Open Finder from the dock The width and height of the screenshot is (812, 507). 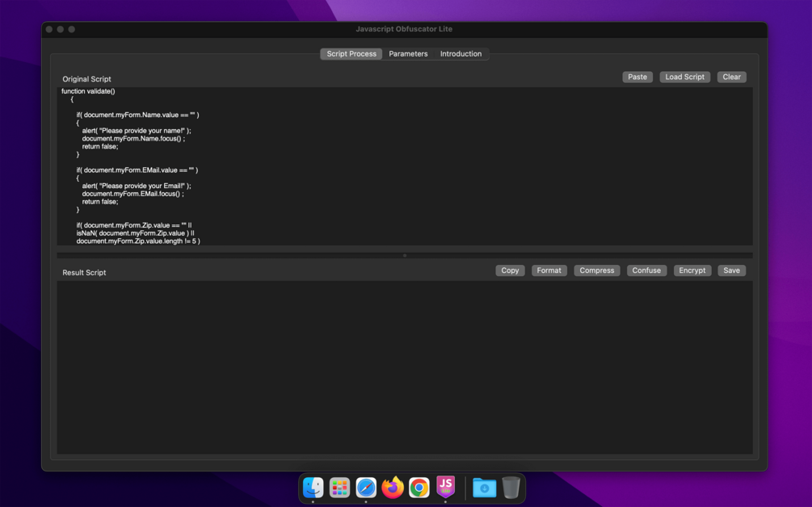click(x=313, y=488)
